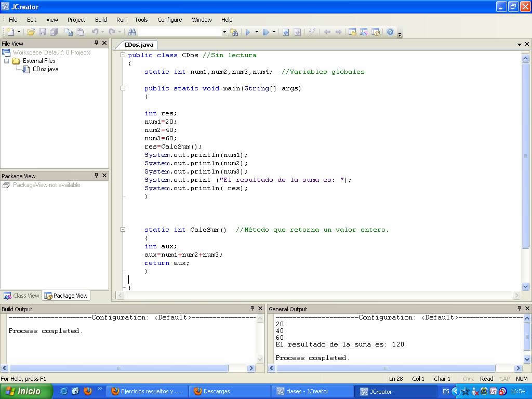Open the File menu

click(13, 20)
